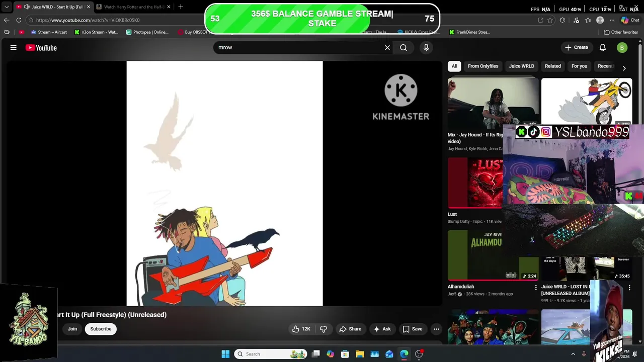This screenshot has height=362, width=644.
Task: Open the Alhamduliah video thumbnail
Action: 493,255
